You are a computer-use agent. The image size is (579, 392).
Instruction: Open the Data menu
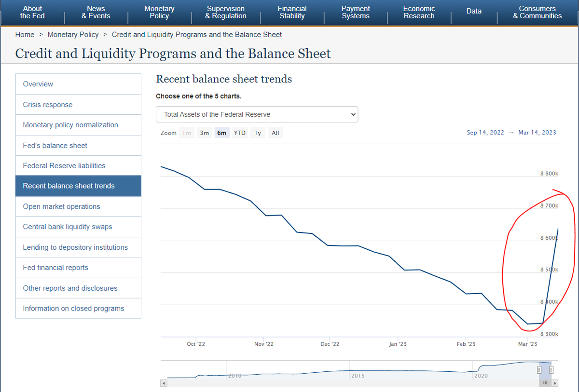[474, 11]
